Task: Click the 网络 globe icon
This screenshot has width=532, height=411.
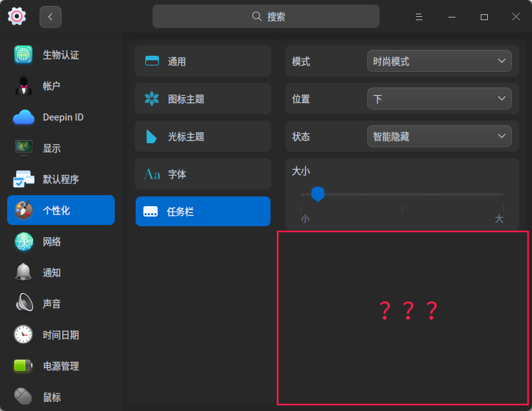Action: click(24, 241)
